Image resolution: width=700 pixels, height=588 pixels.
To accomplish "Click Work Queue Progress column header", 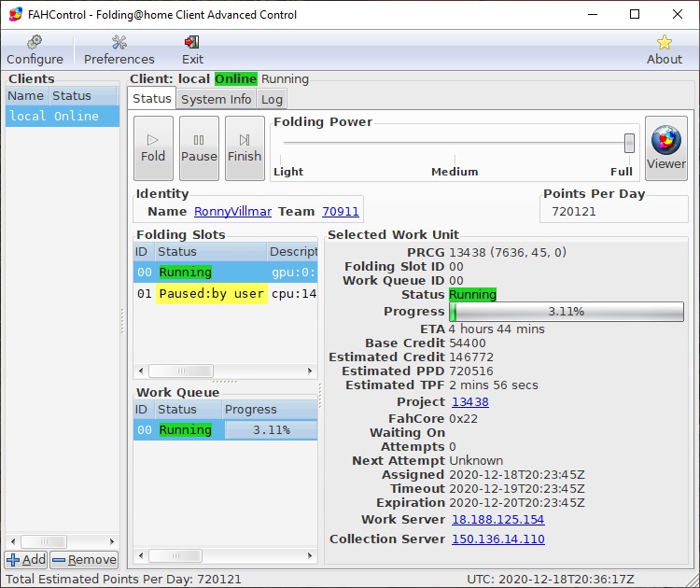I will pos(270,409).
